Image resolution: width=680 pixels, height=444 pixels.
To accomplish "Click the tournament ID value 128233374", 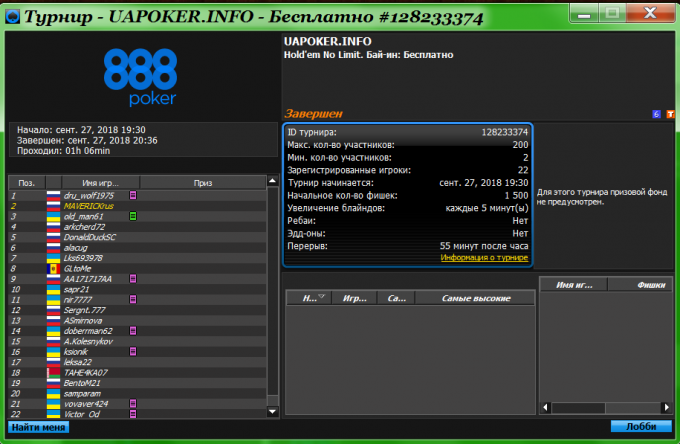I will [x=505, y=132].
